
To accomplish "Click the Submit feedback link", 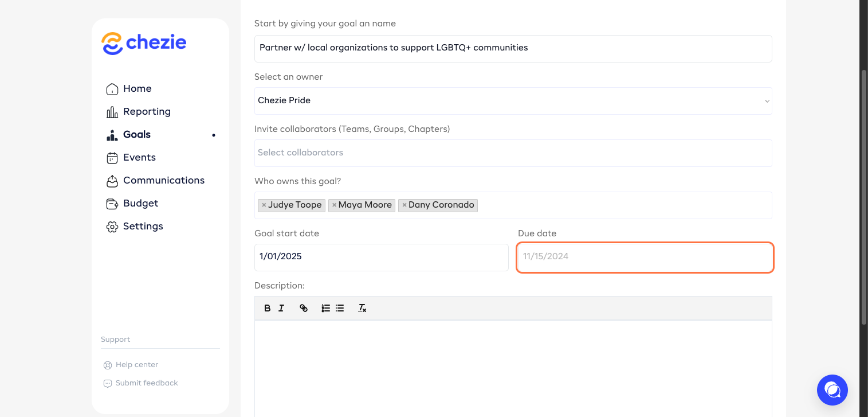I will point(147,383).
